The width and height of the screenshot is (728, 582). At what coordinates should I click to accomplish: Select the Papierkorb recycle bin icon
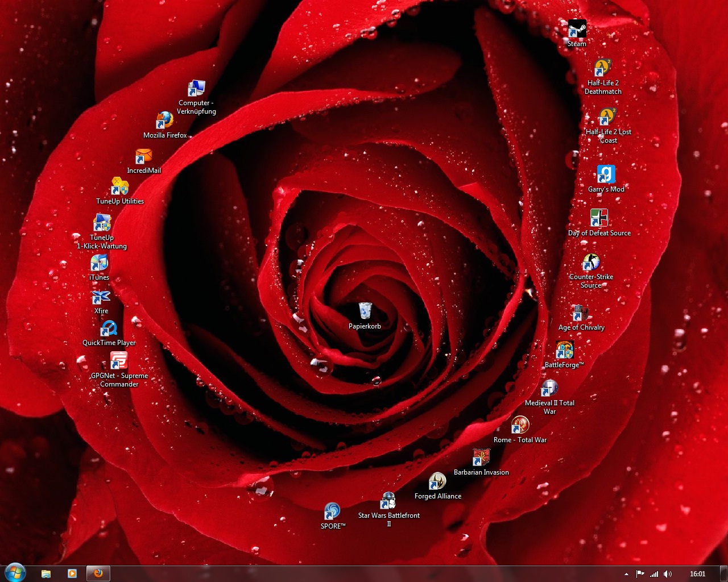(365, 311)
